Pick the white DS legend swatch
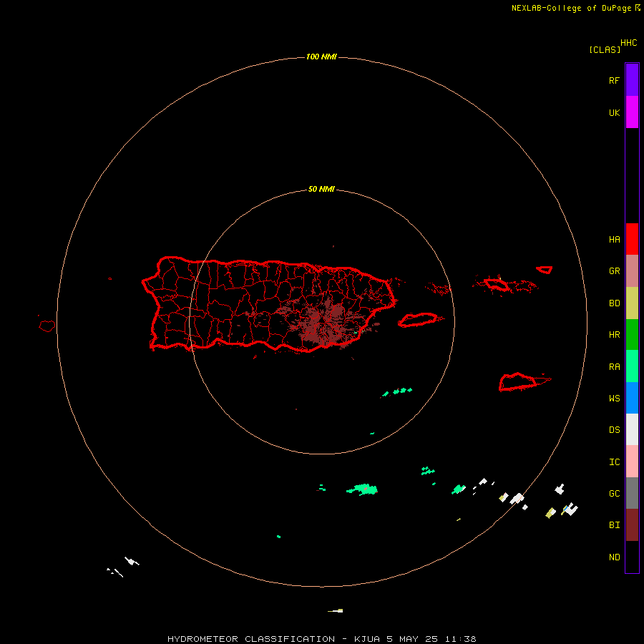Viewport: 644px width, 644px height. pyautogui.click(x=632, y=429)
